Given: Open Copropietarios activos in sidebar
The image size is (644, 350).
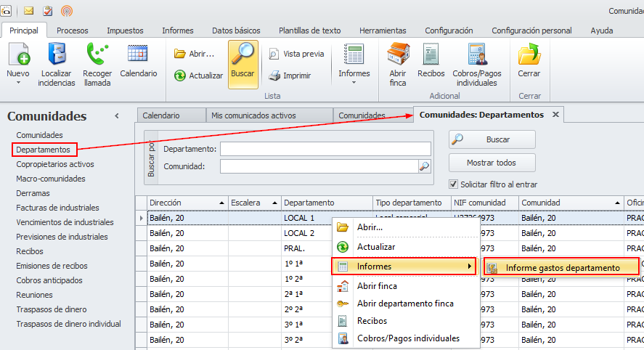Looking at the screenshot, I should [x=55, y=164].
